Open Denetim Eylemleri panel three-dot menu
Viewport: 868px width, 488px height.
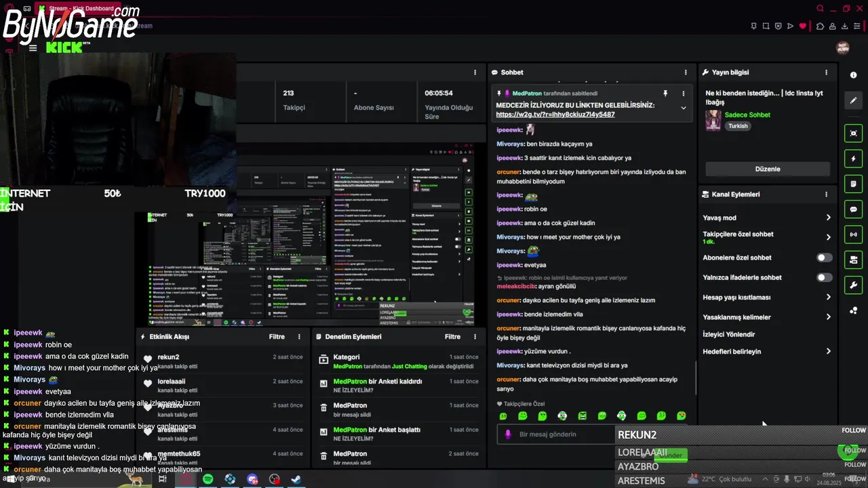[475, 337]
